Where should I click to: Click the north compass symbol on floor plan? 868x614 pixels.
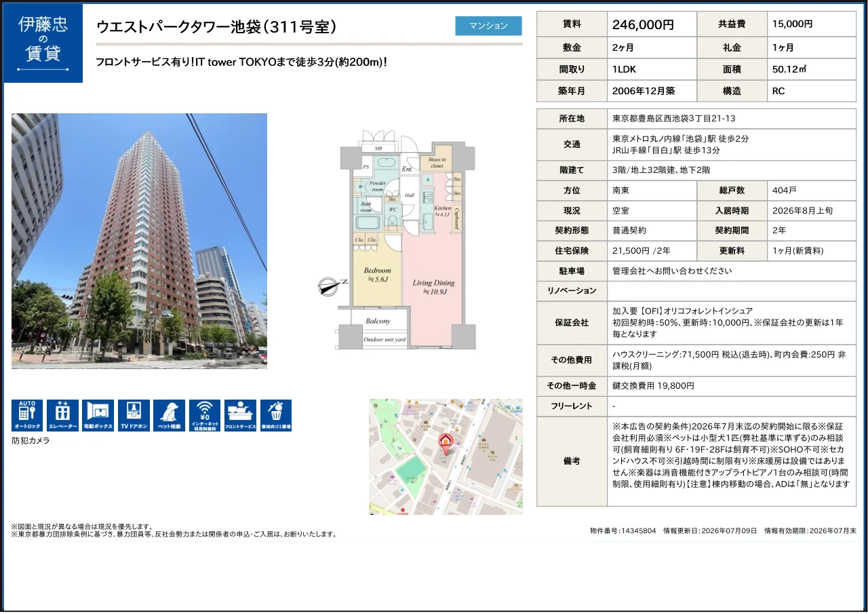[x=332, y=286]
